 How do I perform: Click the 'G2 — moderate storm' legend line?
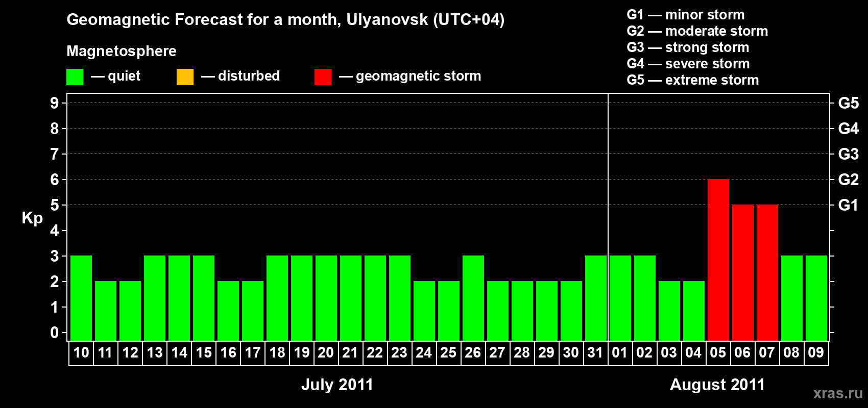pos(697,31)
